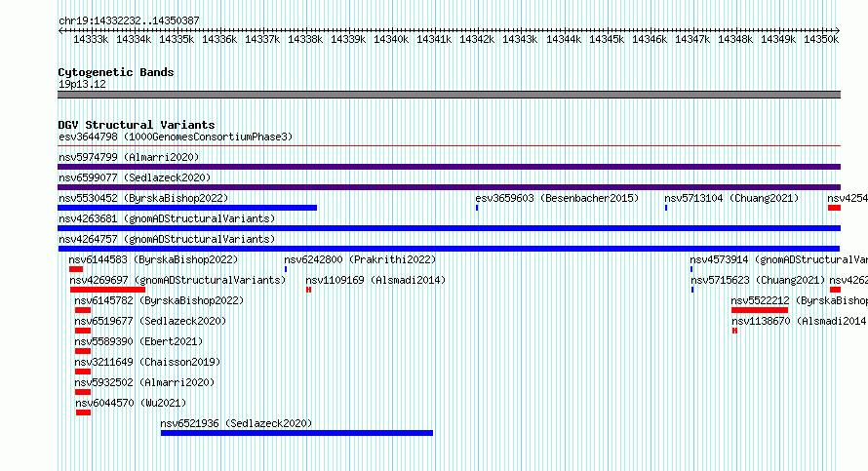Click the 14341k ruler tick label
Viewport: 868px width, 471px height.
[434, 39]
